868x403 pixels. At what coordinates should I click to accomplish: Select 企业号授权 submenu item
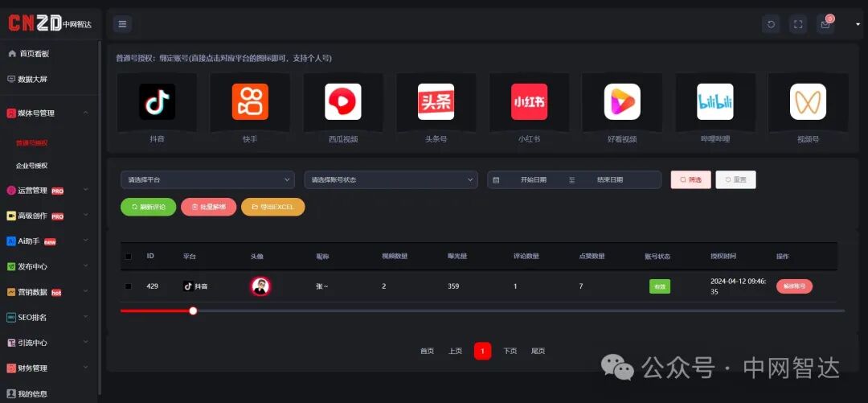(x=31, y=166)
